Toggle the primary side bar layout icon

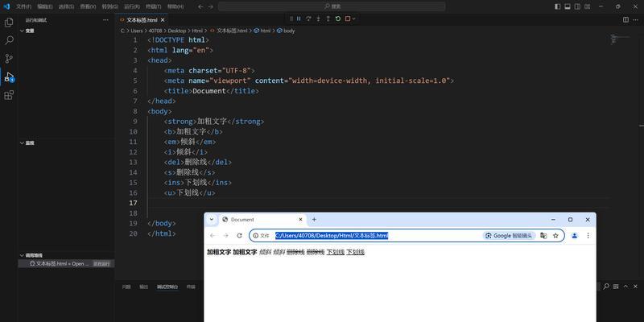coord(557,6)
